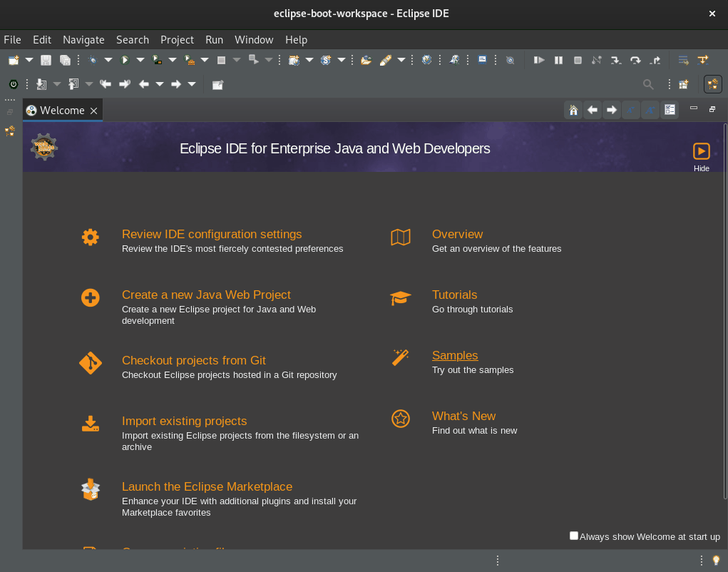Expand the dropdown beside the pencil icon
This screenshot has width=728, height=572.
(x=401, y=60)
